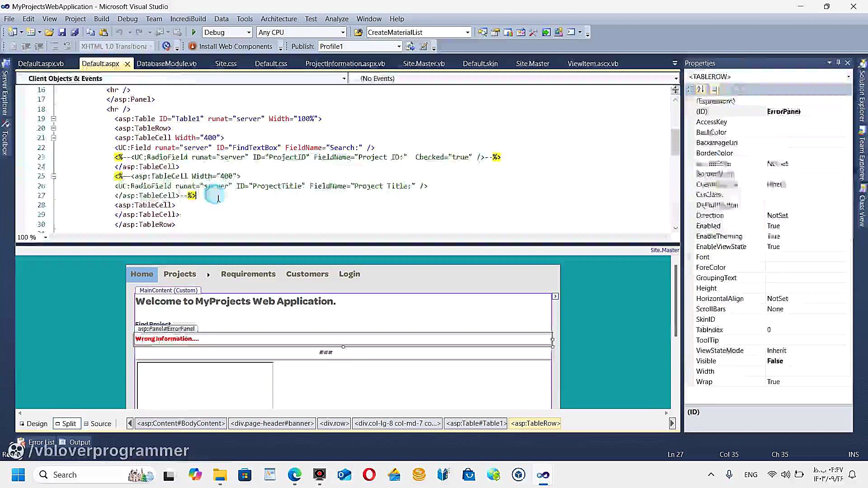Open the CreateMaterialList find dropdown
868x488 pixels.
[467, 32]
